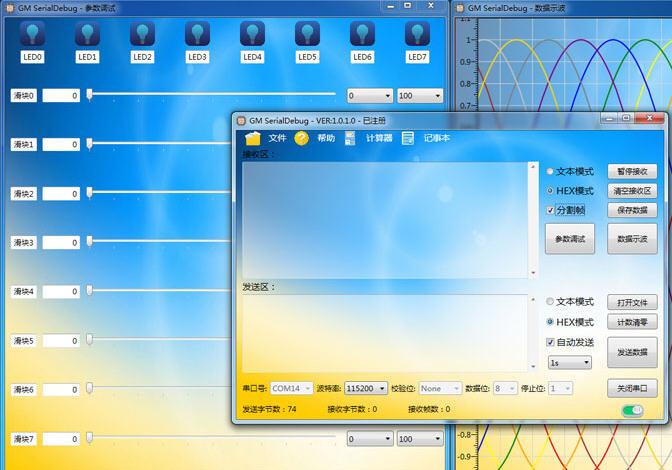This screenshot has width=672, height=470.
Task: Open the 文件 folder icon
Action: click(x=253, y=138)
